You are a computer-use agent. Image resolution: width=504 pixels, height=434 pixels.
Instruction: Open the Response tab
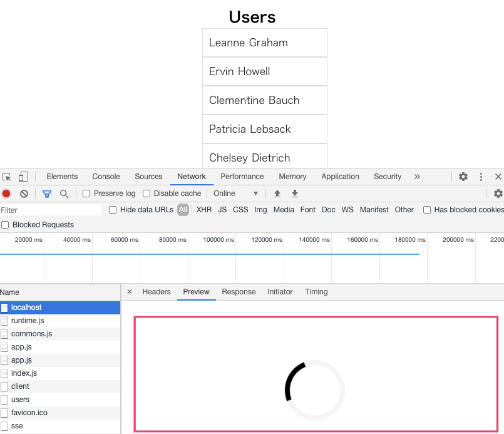pyautogui.click(x=239, y=292)
